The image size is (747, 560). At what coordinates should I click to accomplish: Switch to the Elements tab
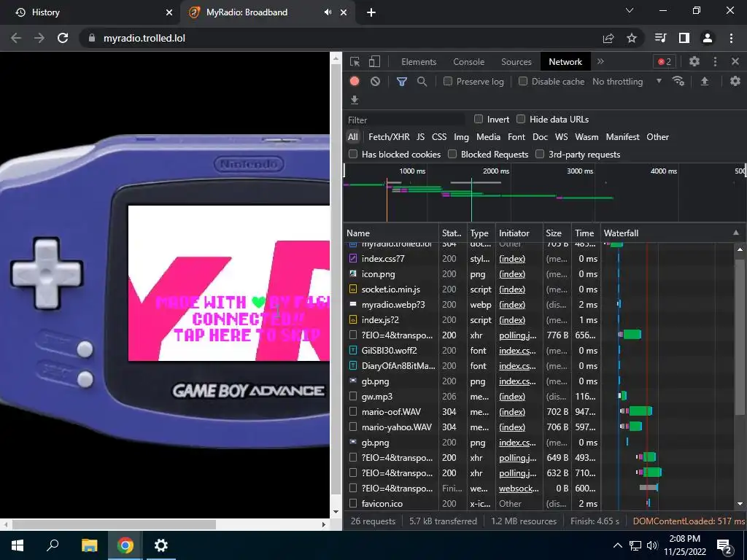click(419, 62)
